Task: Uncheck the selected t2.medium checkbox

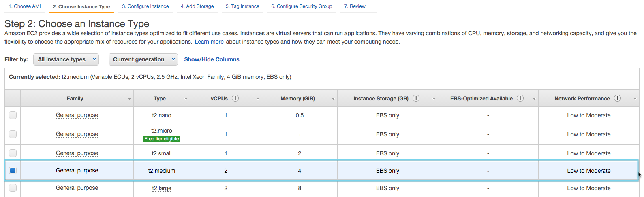Action: pyautogui.click(x=13, y=170)
